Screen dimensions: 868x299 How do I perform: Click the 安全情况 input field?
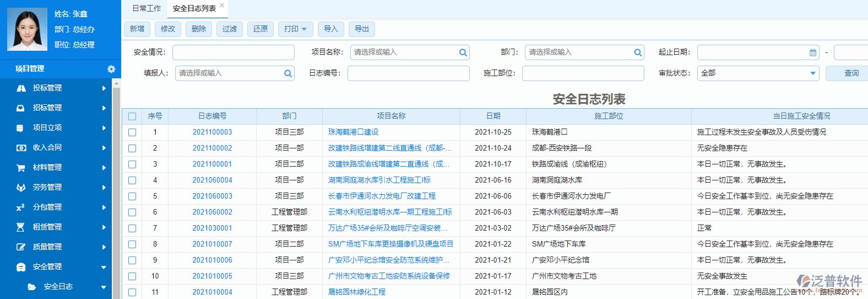point(234,52)
